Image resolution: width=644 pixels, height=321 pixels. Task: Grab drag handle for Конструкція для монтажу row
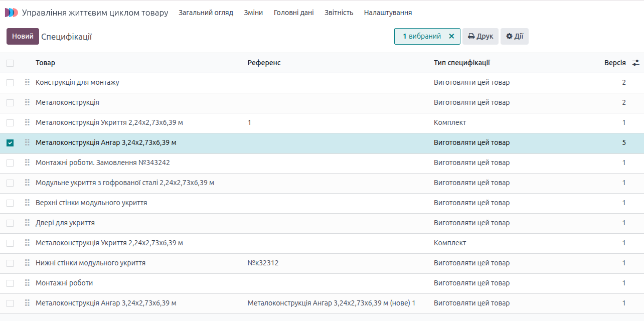27,82
